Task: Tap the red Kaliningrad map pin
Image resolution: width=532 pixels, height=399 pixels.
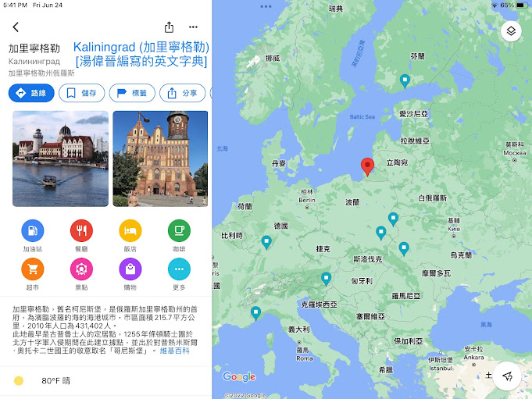Action: 367,167
